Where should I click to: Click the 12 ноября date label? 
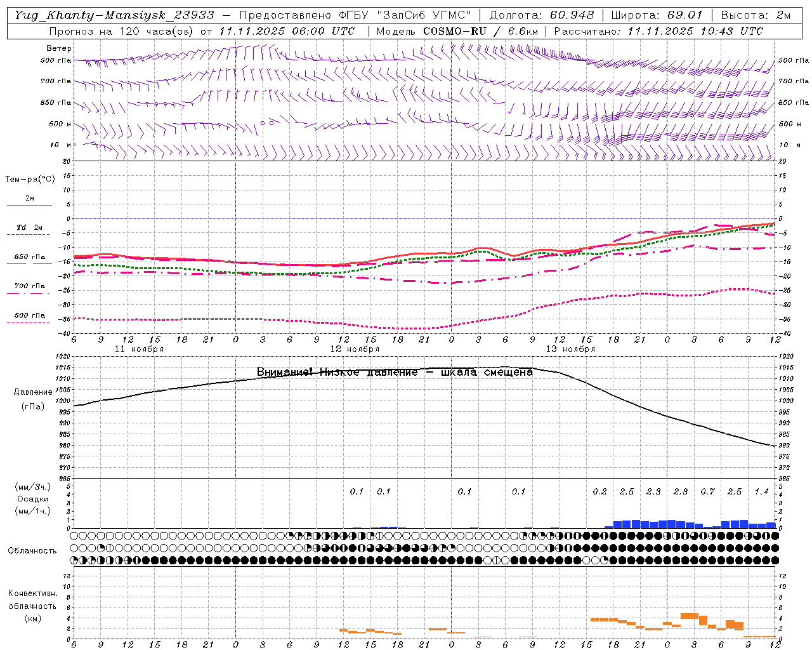pyautogui.click(x=355, y=349)
